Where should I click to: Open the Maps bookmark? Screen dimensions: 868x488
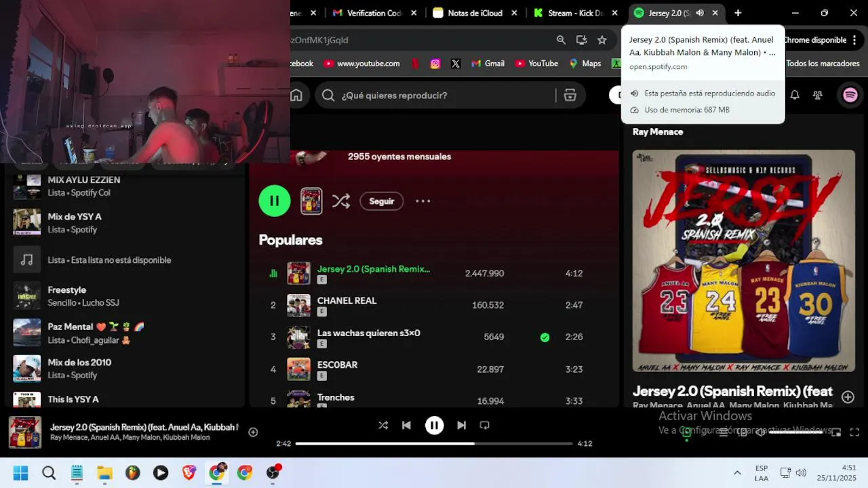[585, 64]
